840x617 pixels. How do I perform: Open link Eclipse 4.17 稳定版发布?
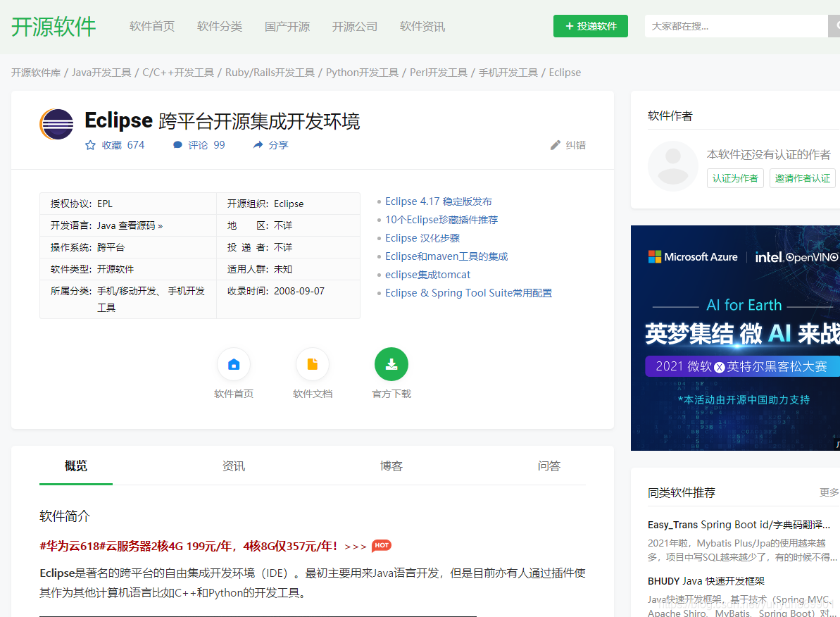tap(438, 201)
